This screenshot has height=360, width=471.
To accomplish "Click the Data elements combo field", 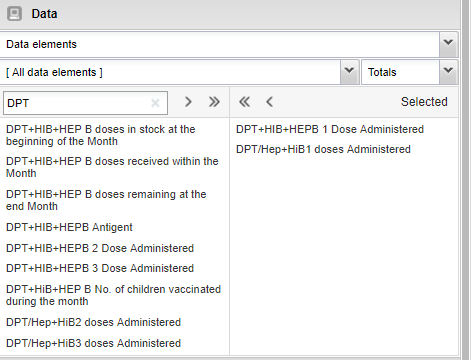I will (x=219, y=44).
